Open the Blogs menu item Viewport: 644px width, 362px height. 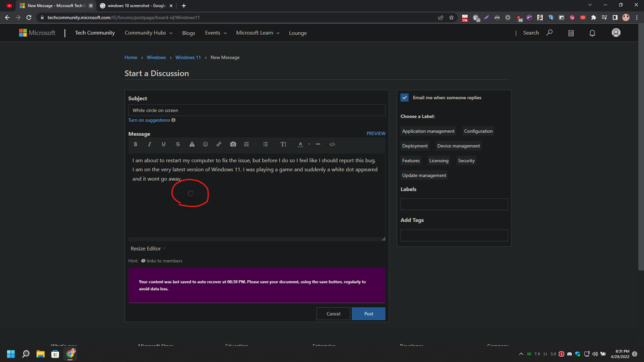coord(188,33)
